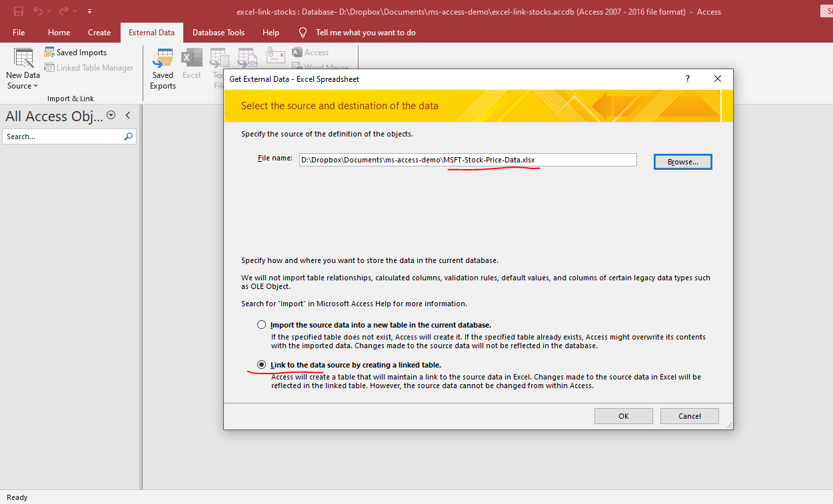Switch to the Create ribbon tab

[x=99, y=32]
